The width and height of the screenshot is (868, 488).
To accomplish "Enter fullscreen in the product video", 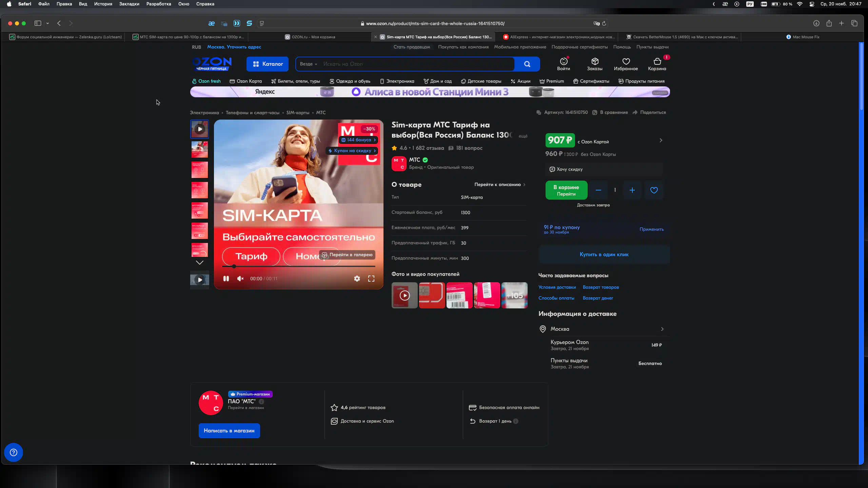I will pos(371,279).
